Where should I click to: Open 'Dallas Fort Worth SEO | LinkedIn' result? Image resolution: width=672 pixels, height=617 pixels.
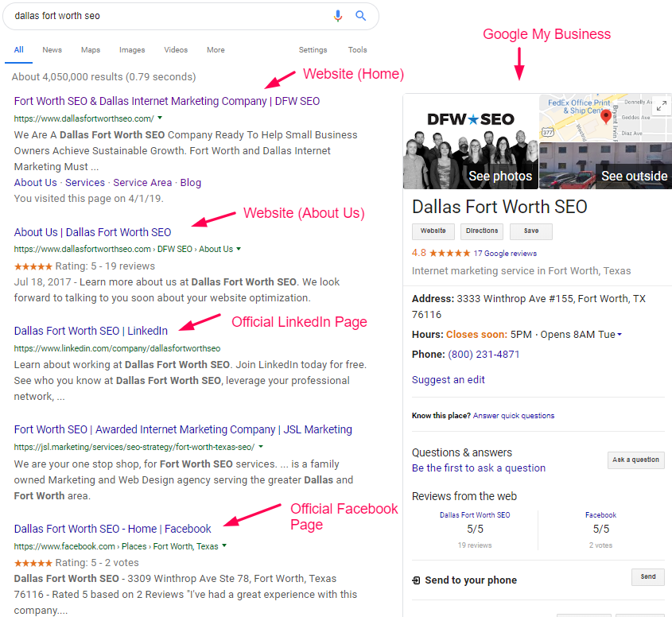click(91, 331)
